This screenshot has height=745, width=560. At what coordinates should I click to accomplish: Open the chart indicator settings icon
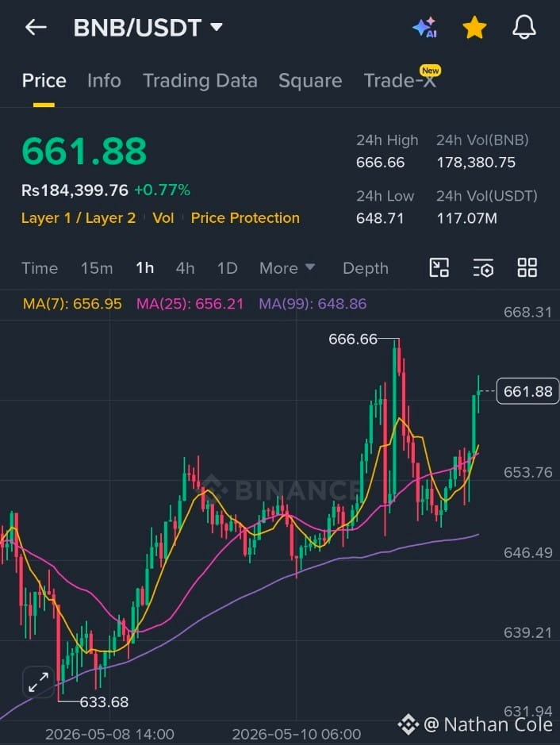[x=483, y=268]
